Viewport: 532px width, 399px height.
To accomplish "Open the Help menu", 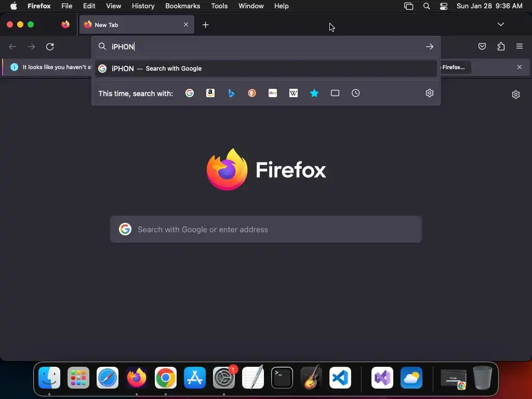I will pos(282,6).
